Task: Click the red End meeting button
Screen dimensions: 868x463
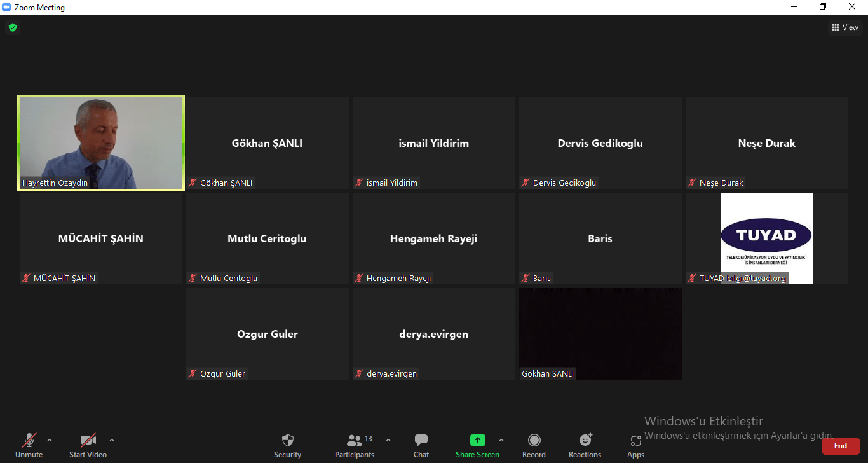Action: point(840,446)
